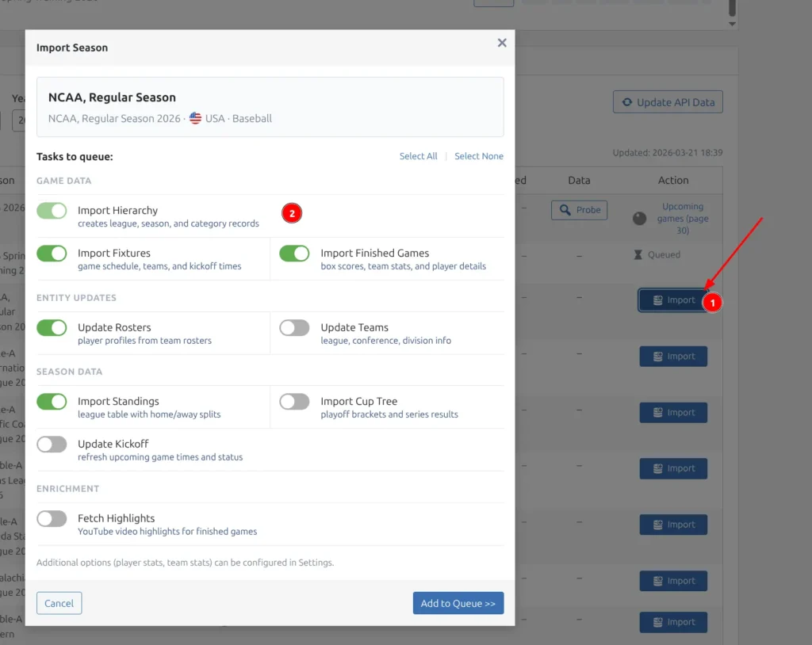Click the Add to Queue button
812x645 pixels.
(458, 603)
